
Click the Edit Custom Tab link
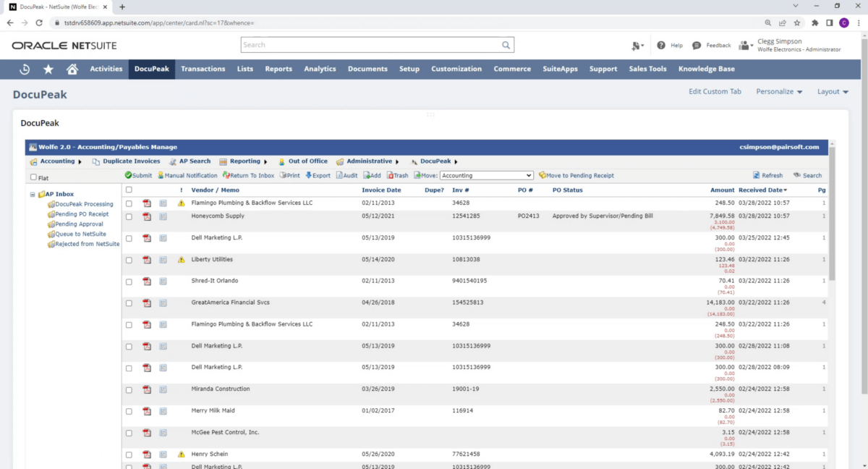(x=715, y=92)
